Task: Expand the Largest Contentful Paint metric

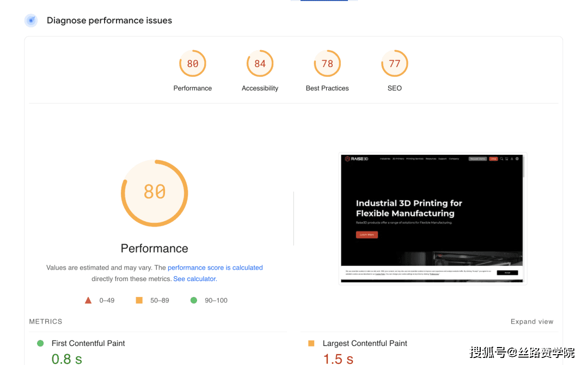Action: [364, 343]
